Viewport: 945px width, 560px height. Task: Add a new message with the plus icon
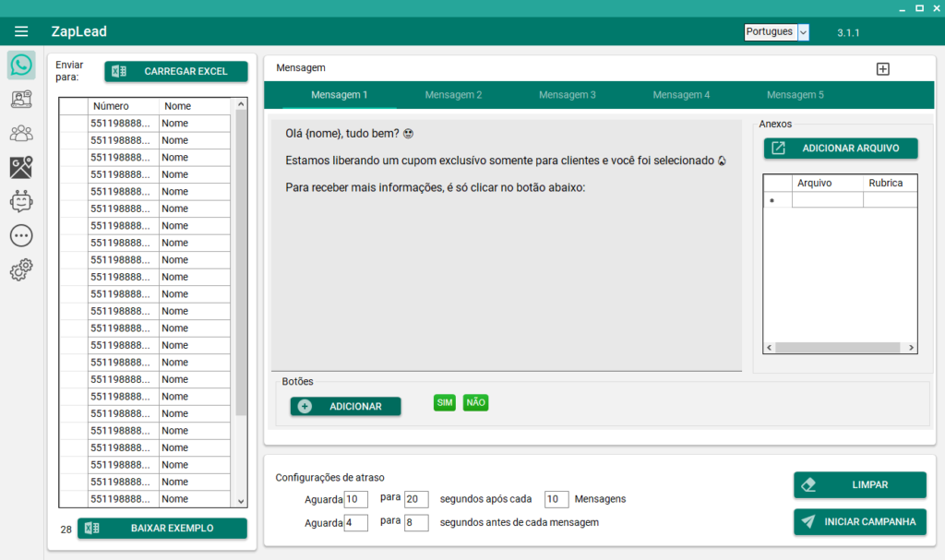[x=883, y=68]
